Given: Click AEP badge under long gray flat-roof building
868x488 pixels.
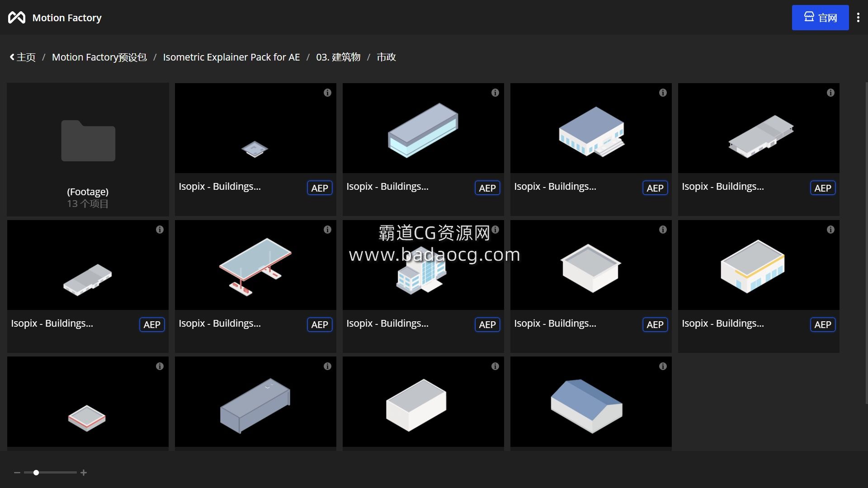Looking at the screenshot, I should click(x=823, y=188).
